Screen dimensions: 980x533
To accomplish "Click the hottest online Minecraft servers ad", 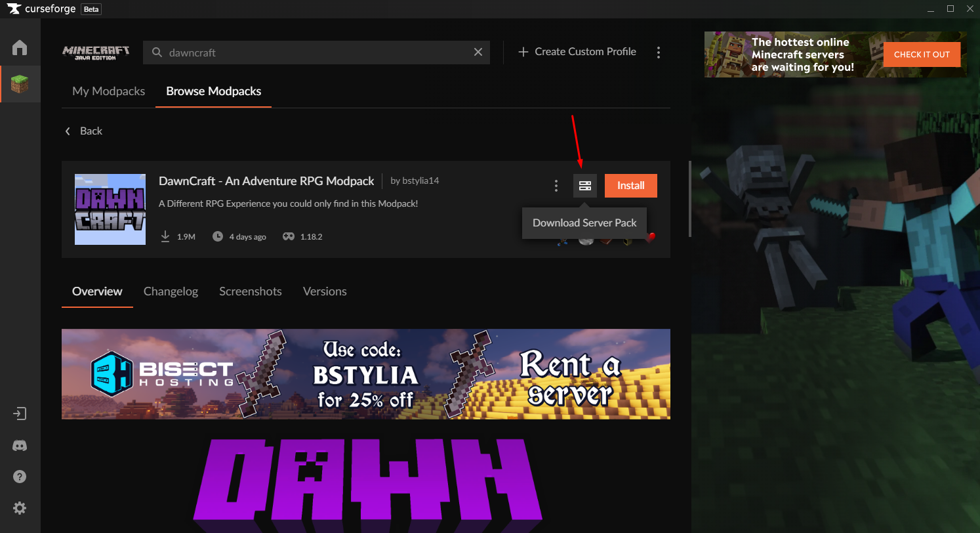I will point(835,54).
